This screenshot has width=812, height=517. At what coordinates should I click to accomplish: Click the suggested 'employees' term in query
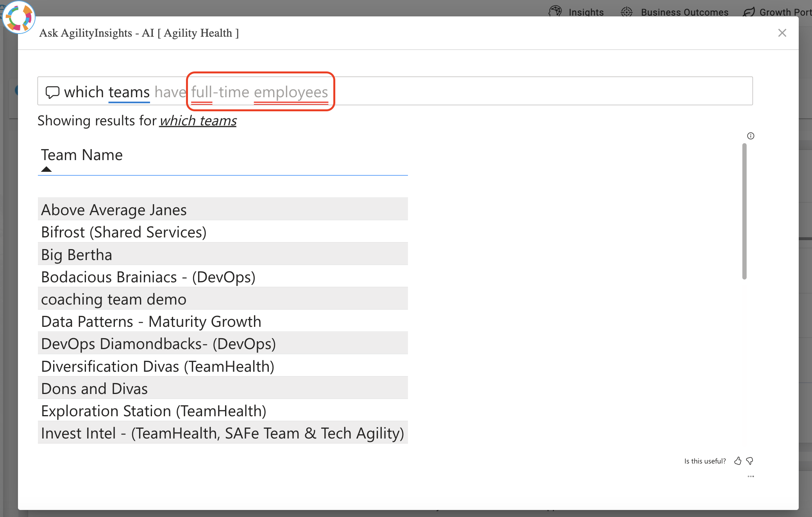coord(291,93)
